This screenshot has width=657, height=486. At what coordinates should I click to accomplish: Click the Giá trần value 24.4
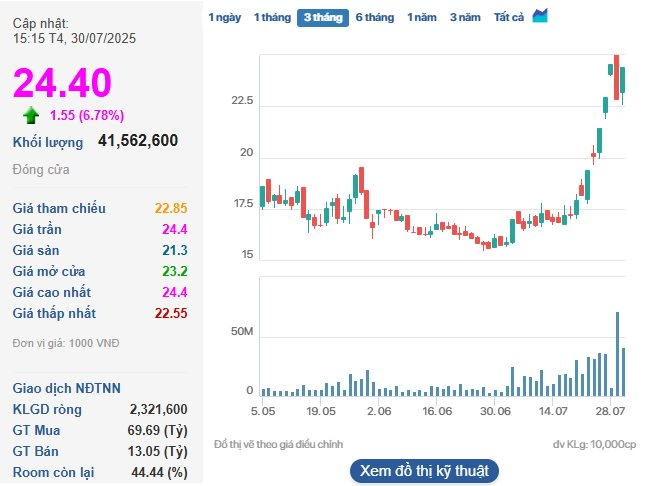coord(175,229)
